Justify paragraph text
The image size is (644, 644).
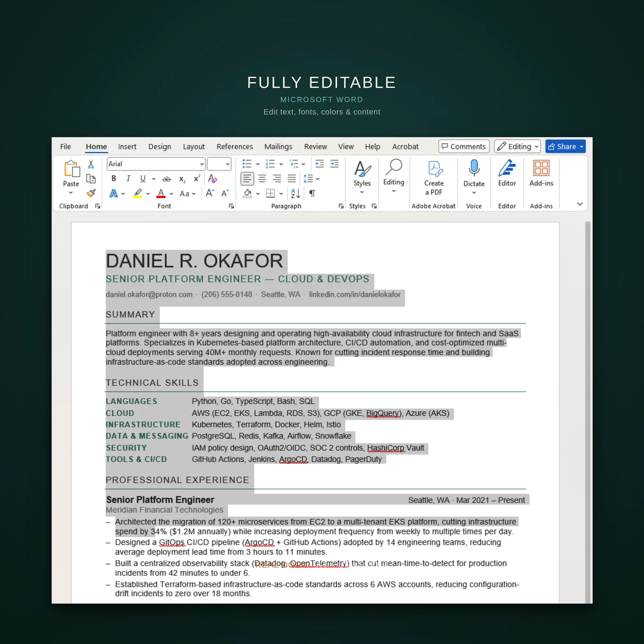pos(292,178)
